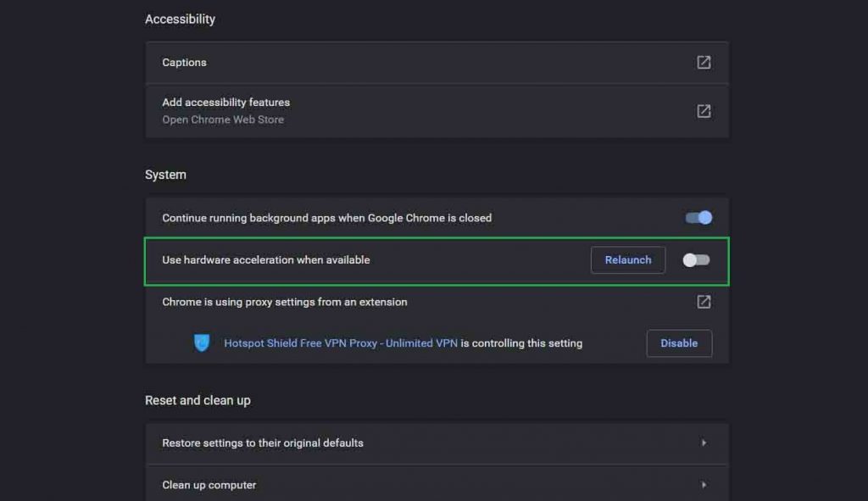Click the Restore settings arrow icon
Viewport: 868px width, 501px height.
coord(704,443)
